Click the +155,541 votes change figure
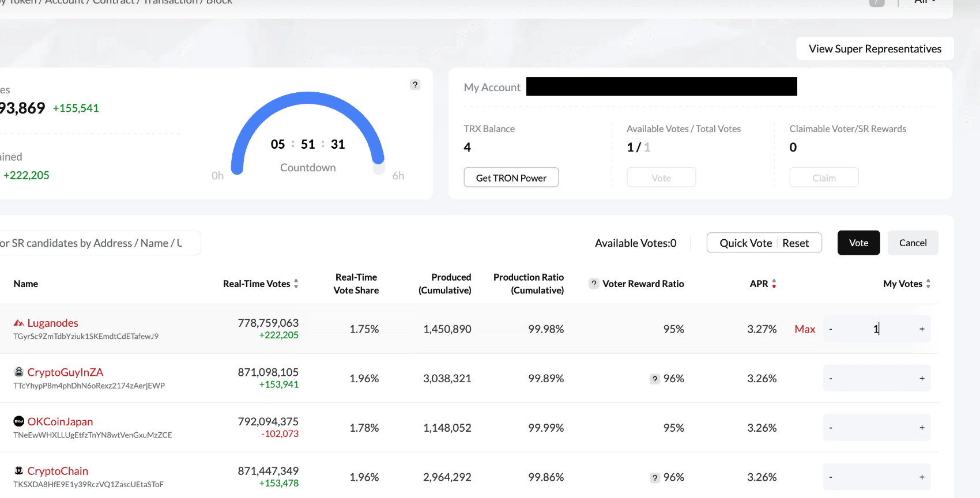Screen dimensions: 980x498 pos(76,108)
